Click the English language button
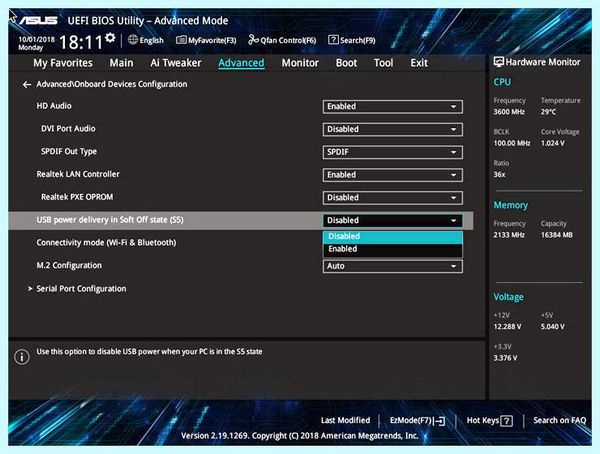Viewport: 600px width, 454px height. pos(152,40)
